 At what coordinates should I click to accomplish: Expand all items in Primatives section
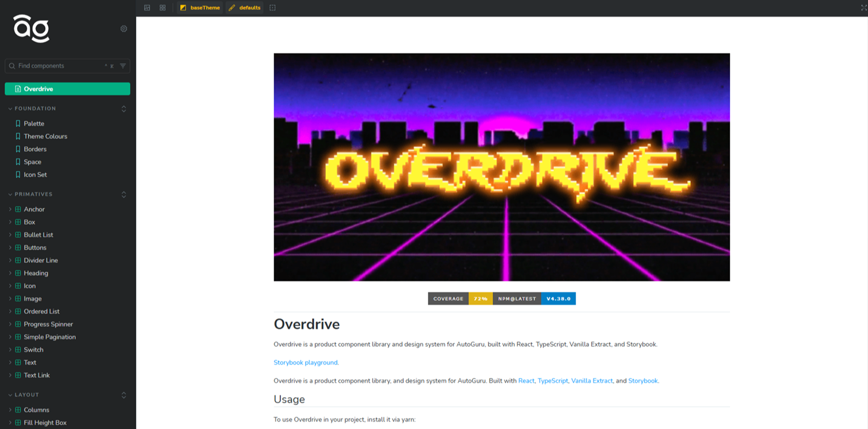(124, 194)
